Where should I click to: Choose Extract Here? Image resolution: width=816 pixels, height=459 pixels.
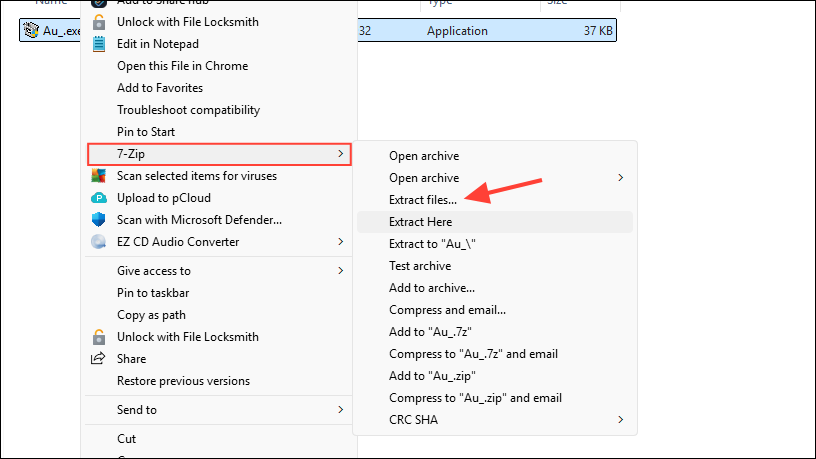(x=495, y=222)
